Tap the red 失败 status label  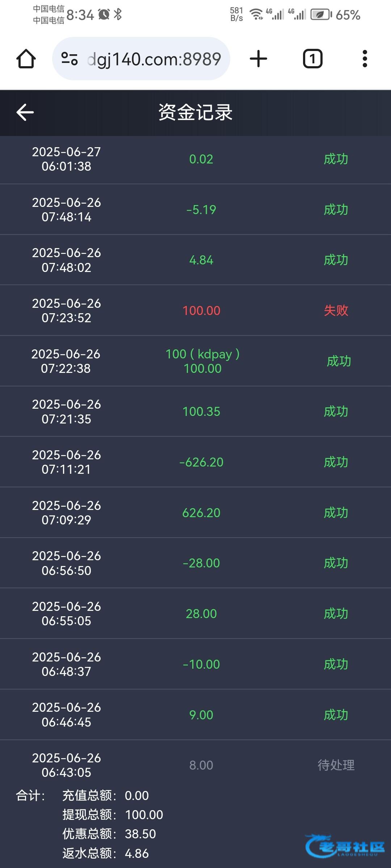(x=336, y=311)
